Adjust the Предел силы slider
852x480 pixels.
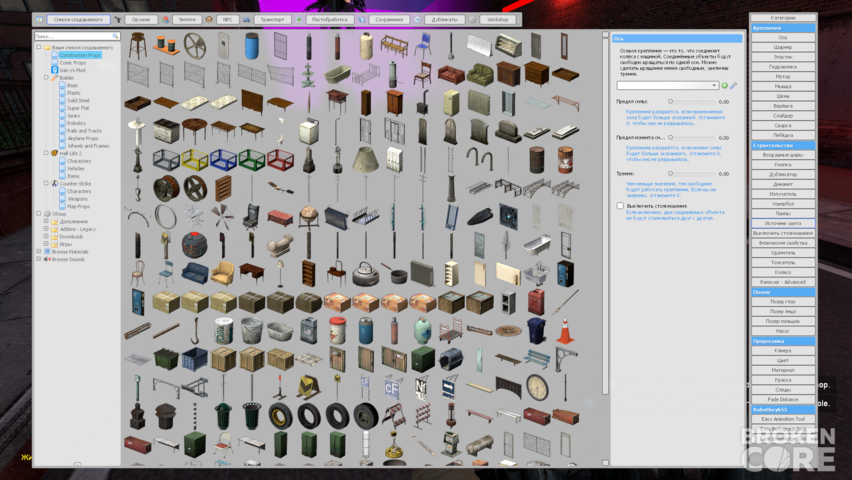(x=693, y=102)
